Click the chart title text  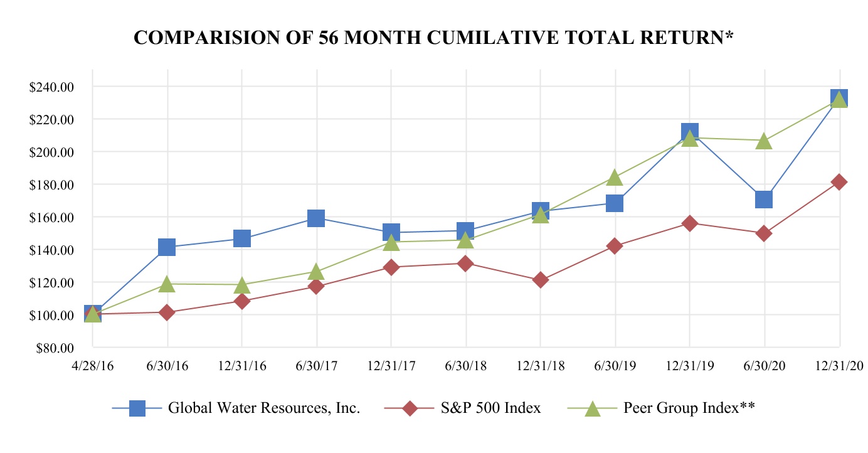pos(434,39)
